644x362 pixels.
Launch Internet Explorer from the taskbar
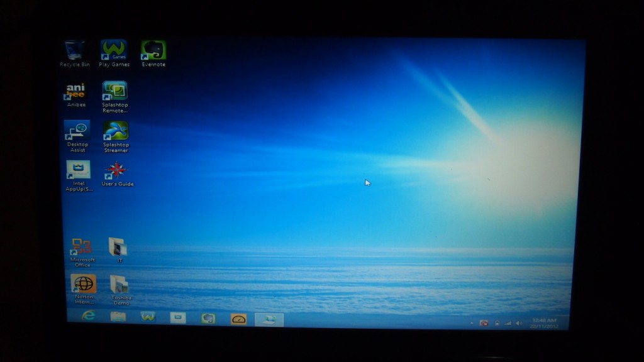click(x=88, y=316)
